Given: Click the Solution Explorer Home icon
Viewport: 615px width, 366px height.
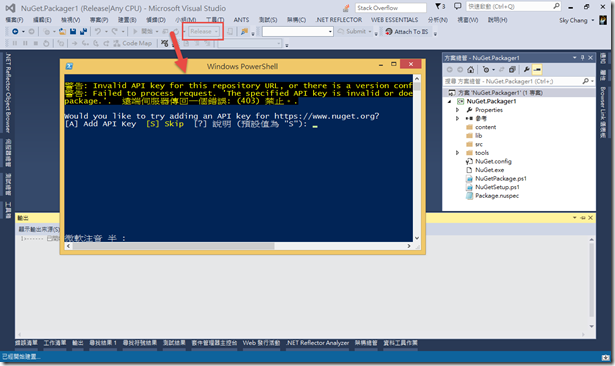Looking at the screenshot, I should click(x=471, y=70).
